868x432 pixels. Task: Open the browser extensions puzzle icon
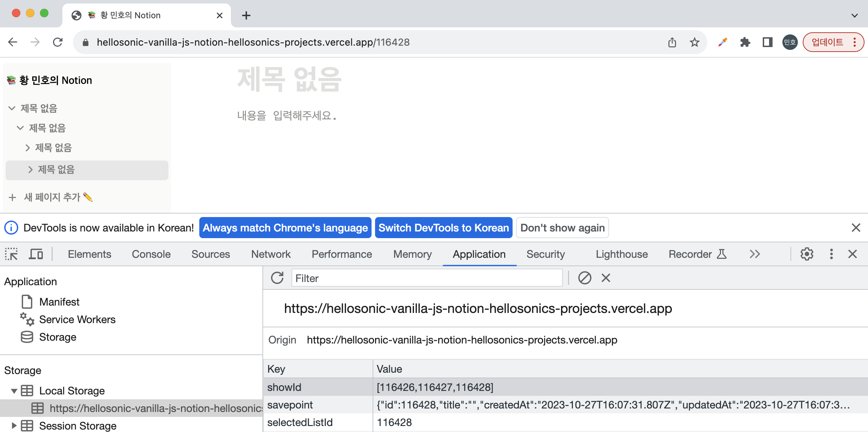pos(745,42)
